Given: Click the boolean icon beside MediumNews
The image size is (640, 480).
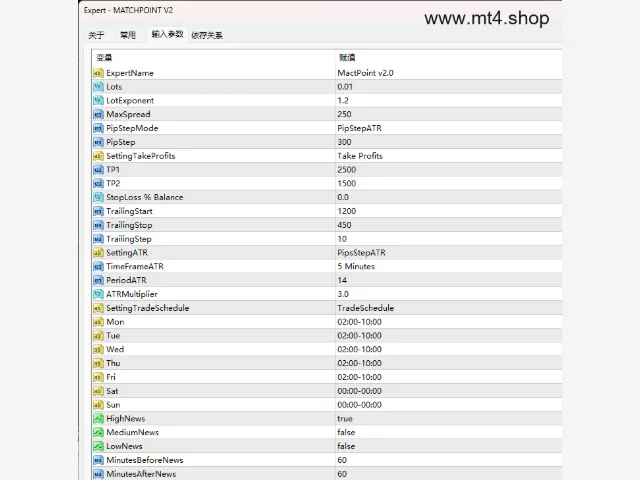Looking at the screenshot, I should [x=98, y=432].
